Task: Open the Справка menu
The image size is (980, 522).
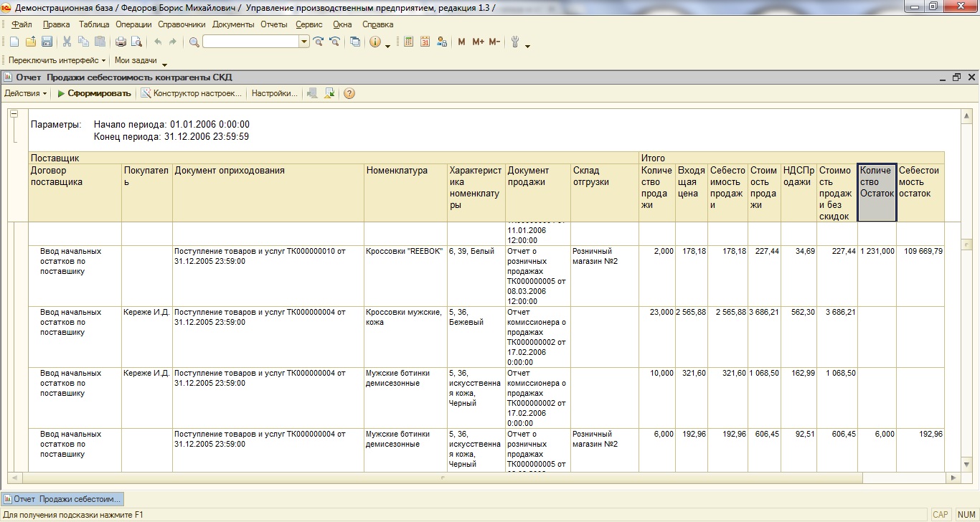Action: [x=378, y=24]
